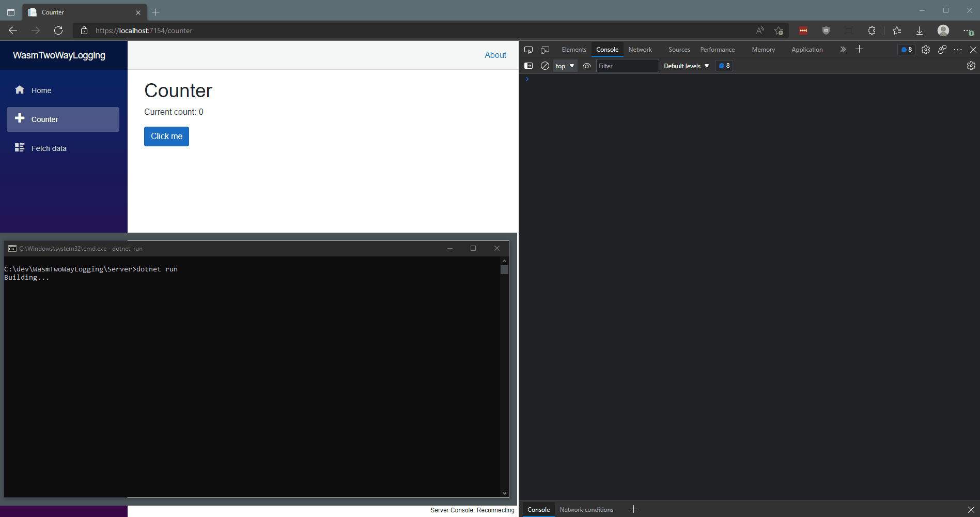This screenshot has height=517, width=980.
Task: Create a live expression with the eye icon
Action: pos(586,66)
